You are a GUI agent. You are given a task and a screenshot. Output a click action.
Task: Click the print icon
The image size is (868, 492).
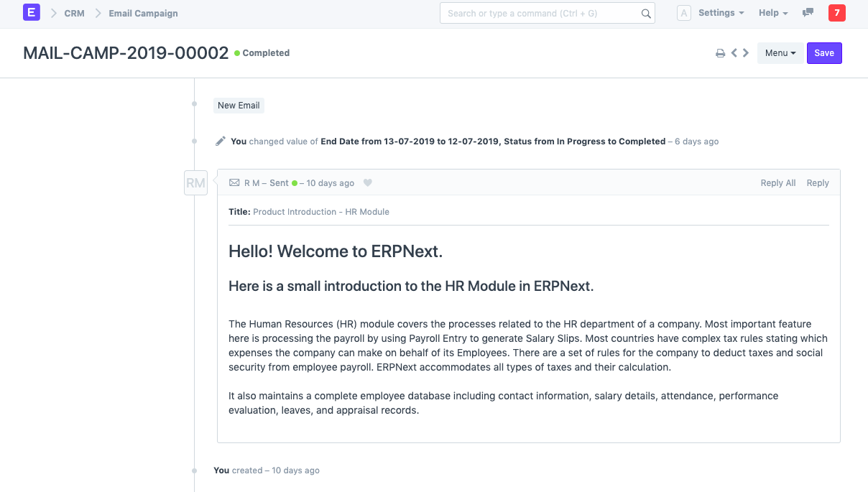(720, 53)
